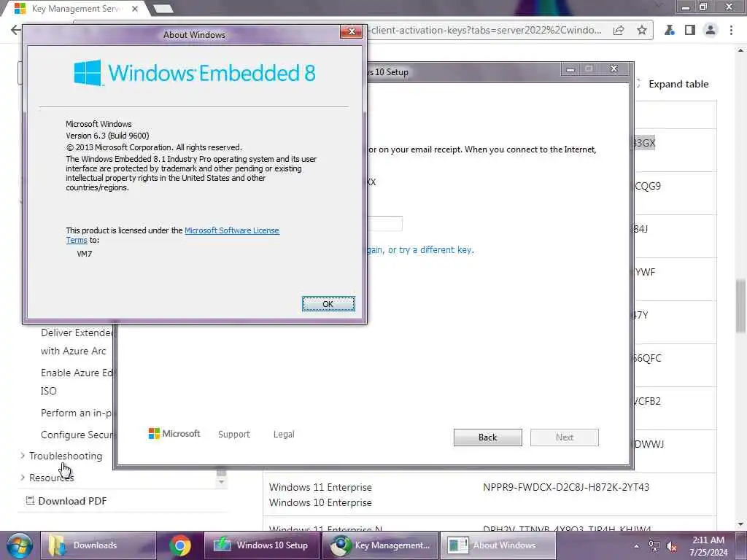The image size is (747, 560).
Task: Share this page via the browser share icon
Action: (x=619, y=31)
